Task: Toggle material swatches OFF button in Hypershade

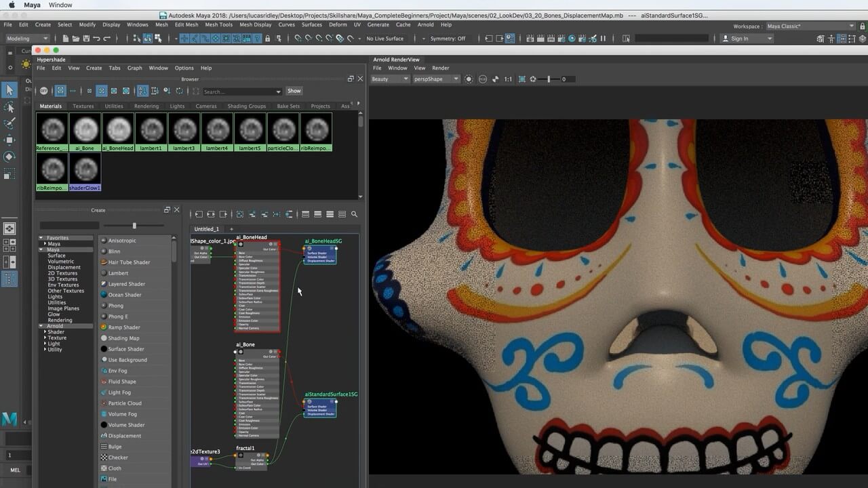Action: click(43, 91)
